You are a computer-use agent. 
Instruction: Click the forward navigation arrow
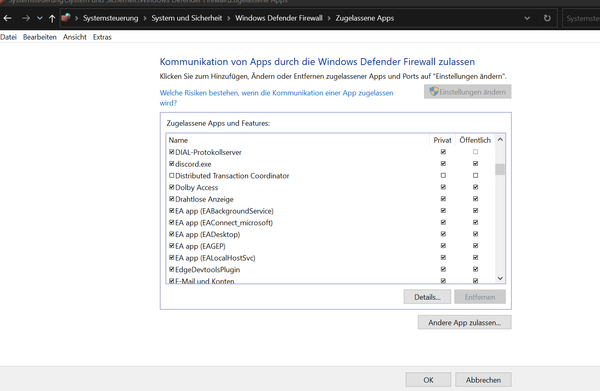tap(26, 18)
